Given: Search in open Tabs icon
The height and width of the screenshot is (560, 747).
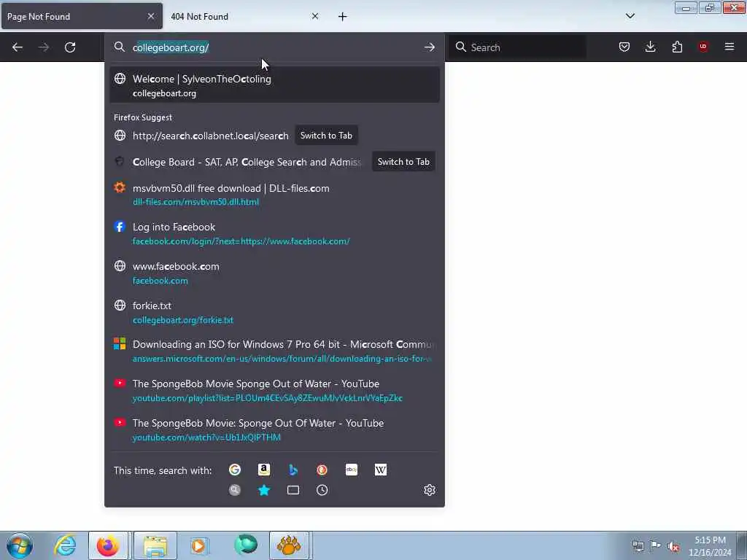Looking at the screenshot, I should pyautogui.click(x=293, y=490).
